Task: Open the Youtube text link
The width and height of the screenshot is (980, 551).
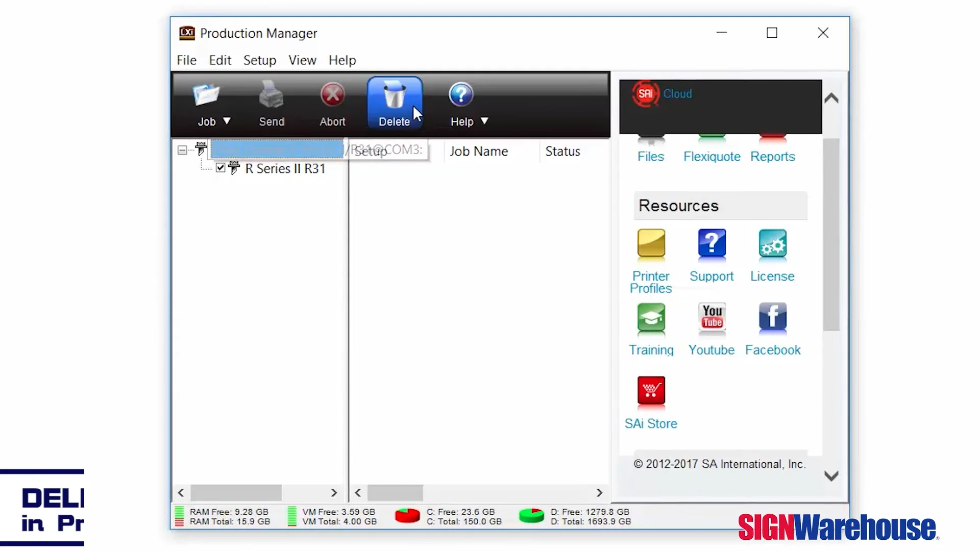Action: coord(712,350)
